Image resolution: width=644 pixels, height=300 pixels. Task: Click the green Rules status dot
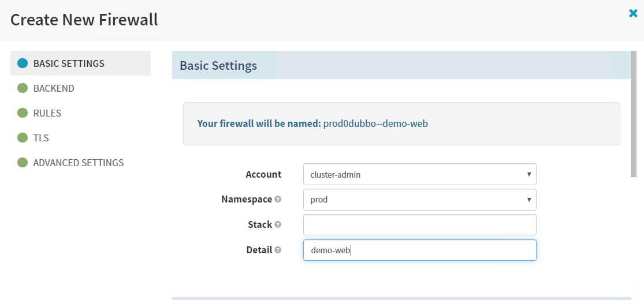coord(23,113)
